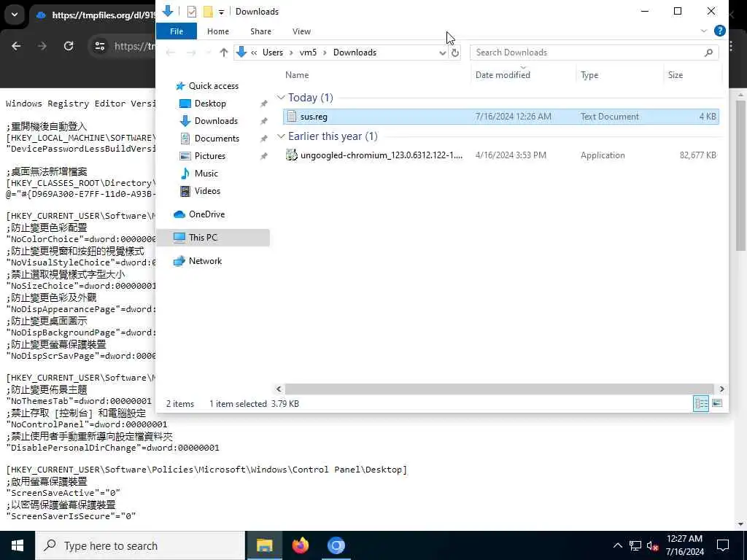Open the browser tab search dropdown
Viewport: 747px width, 560px height.
(15, 15)
